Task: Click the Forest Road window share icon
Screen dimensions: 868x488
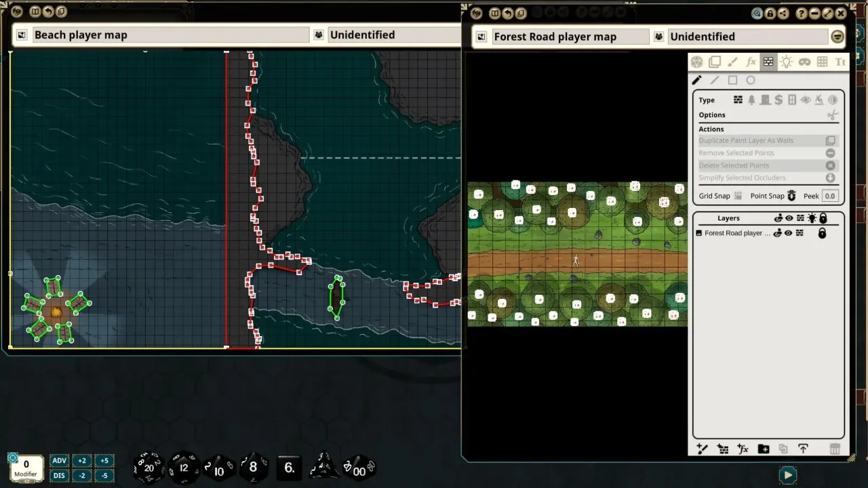Action: 783,13
